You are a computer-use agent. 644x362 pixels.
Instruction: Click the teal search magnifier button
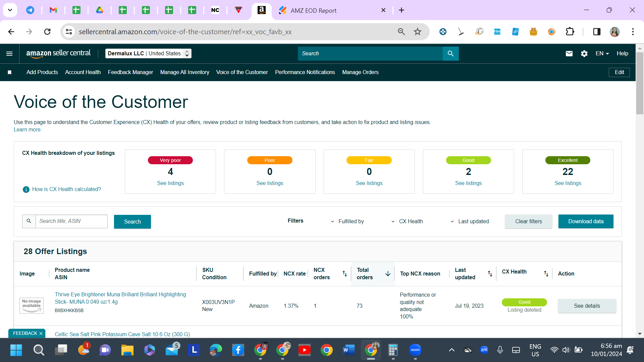click(x=450, y=54)
